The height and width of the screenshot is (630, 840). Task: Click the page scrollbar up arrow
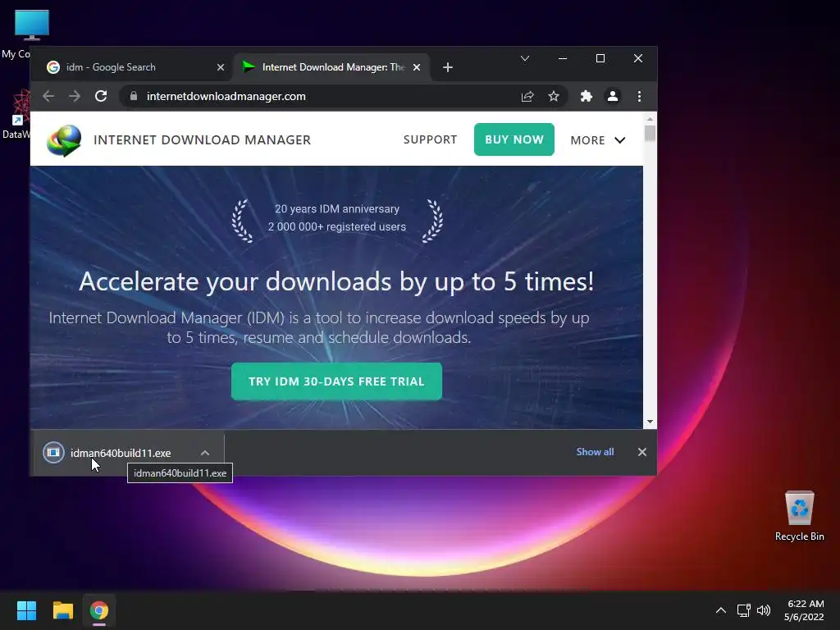(x=650, y=119)
